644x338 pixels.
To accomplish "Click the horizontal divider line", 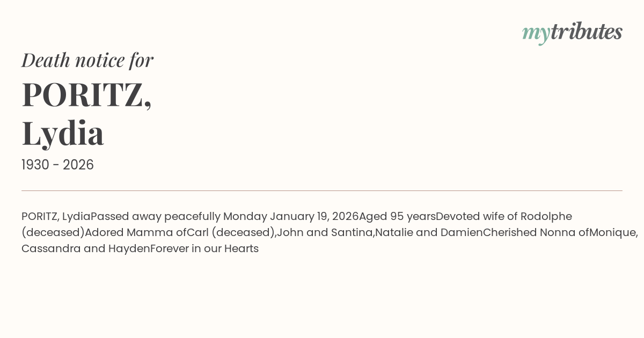I will (322, 190).
